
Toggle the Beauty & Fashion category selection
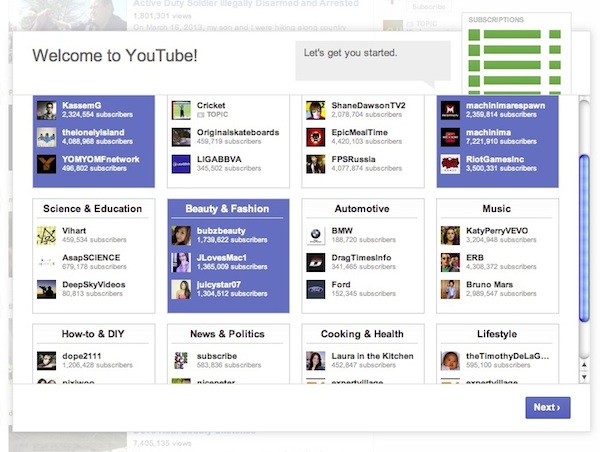pos(228,209)
